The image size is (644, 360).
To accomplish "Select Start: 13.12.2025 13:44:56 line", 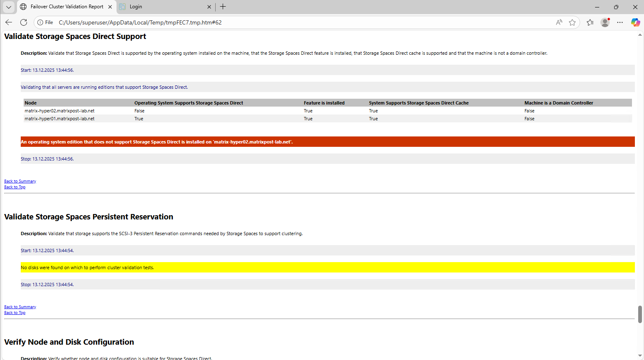I will pos(328,70).
